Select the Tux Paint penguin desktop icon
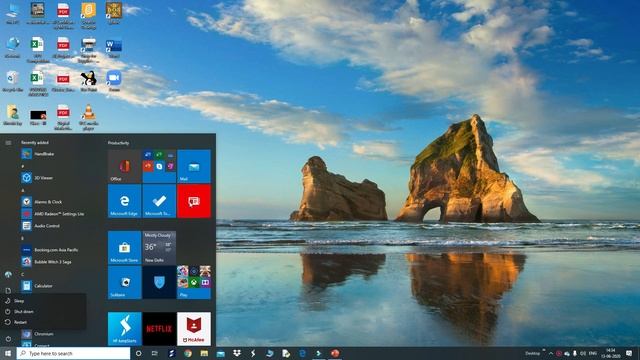The image size is (640, 360). point(89,80)
